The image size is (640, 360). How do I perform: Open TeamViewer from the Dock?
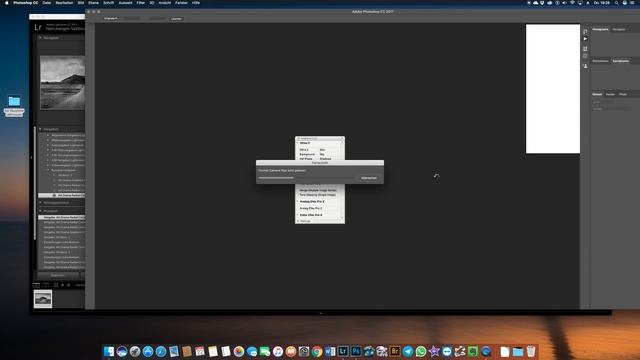coord(447,351)
